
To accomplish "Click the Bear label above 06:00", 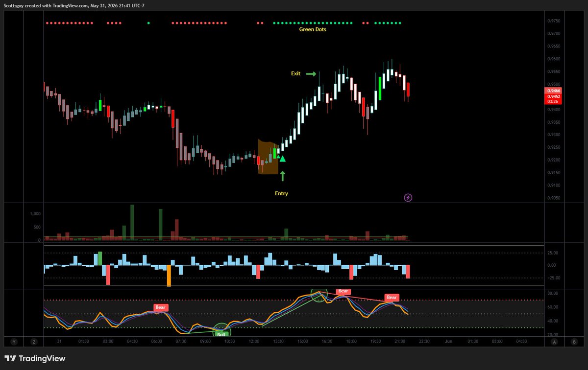I will tap(161, 307).
